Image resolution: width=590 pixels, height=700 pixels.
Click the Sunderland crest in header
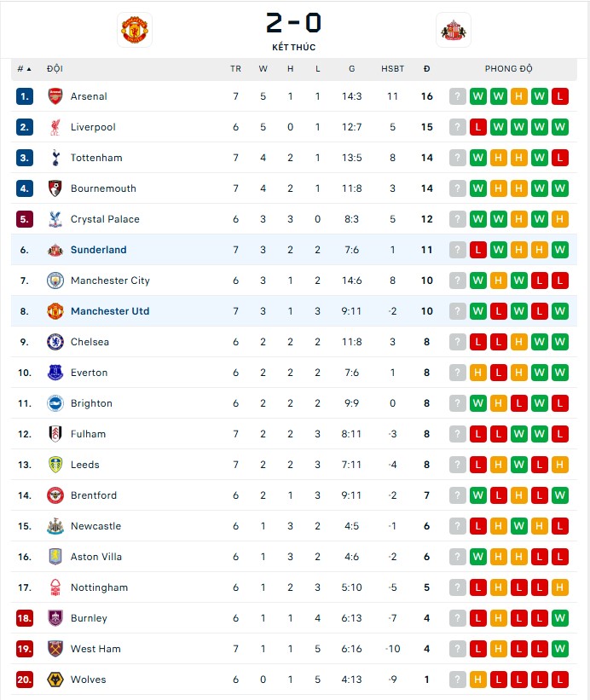(453, 30)
